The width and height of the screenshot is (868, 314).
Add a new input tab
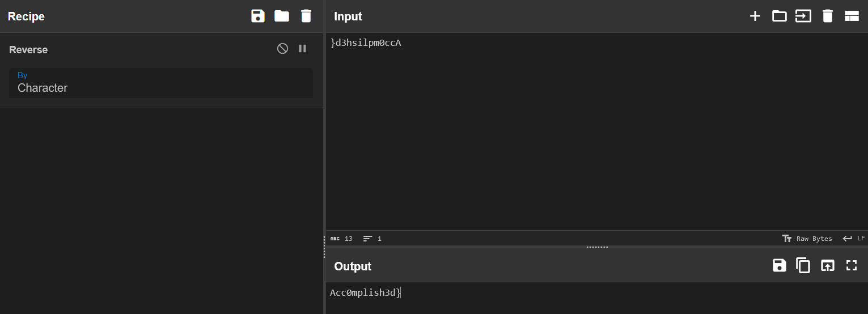755,16
